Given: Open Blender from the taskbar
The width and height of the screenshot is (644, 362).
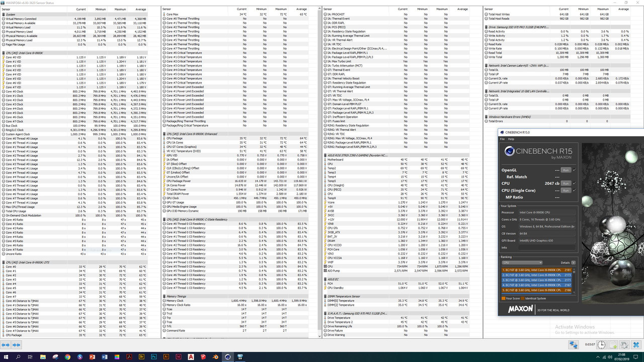Looking at the screenshot, I should click(216, 357).
